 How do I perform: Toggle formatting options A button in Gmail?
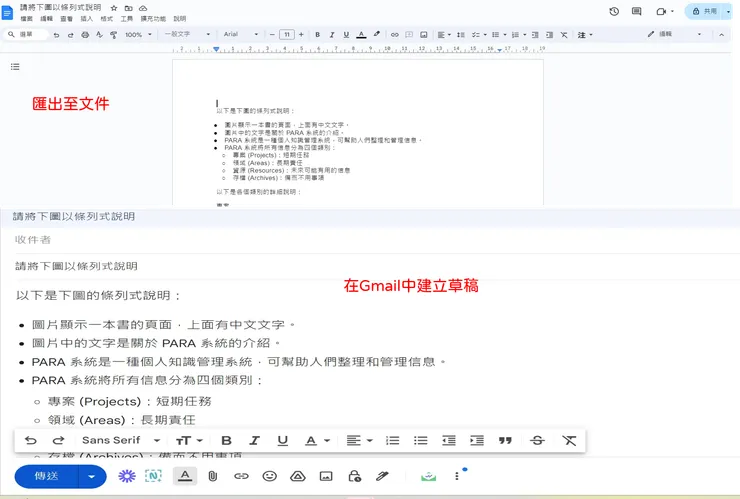(x=185, y=476)
